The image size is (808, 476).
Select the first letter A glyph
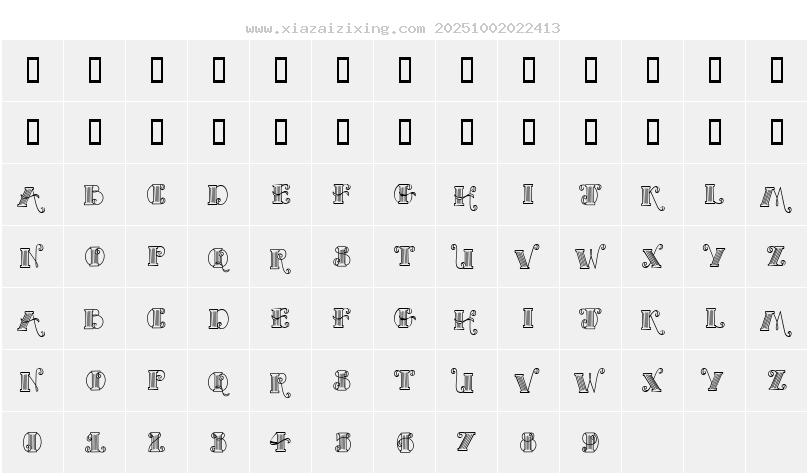point(32,195)
